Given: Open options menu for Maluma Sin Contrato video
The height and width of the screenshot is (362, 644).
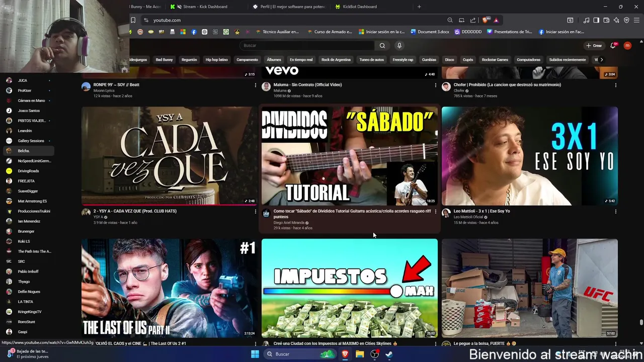Looking at the screenshot, I should click(x=435, y=85).
